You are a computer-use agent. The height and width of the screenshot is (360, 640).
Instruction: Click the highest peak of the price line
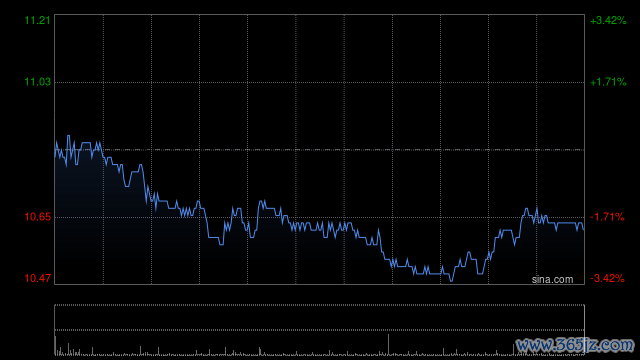68,136
